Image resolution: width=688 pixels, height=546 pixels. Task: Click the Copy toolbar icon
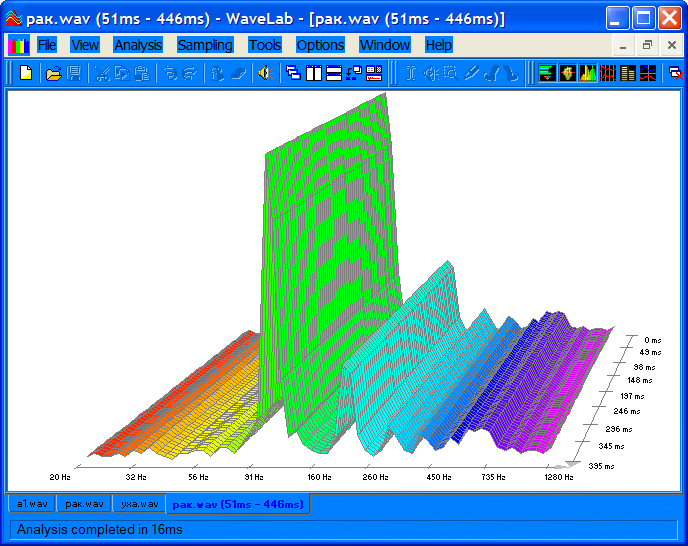click(122, 73)
